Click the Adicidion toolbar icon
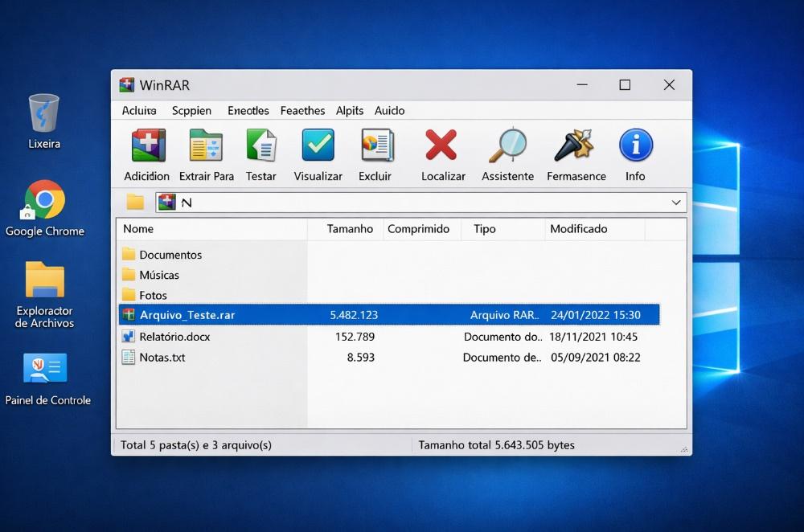The image size is (804, 532). (148, 145)
